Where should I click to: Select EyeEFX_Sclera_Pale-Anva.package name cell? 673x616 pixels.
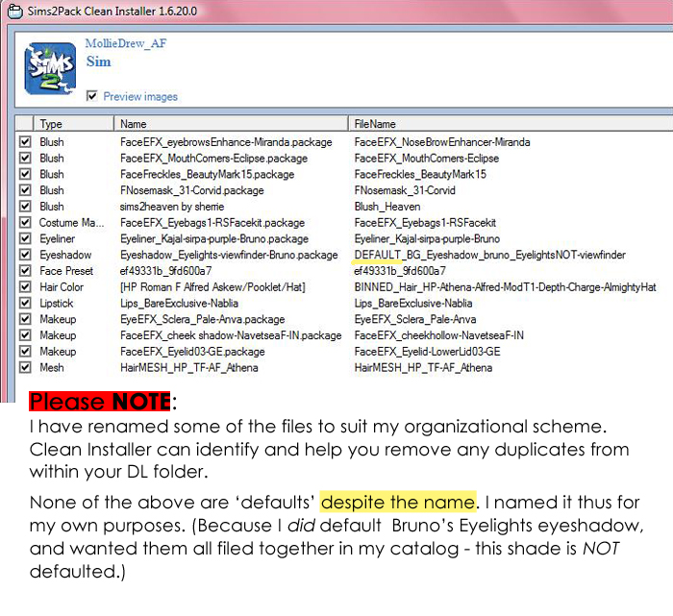(203, 319)
